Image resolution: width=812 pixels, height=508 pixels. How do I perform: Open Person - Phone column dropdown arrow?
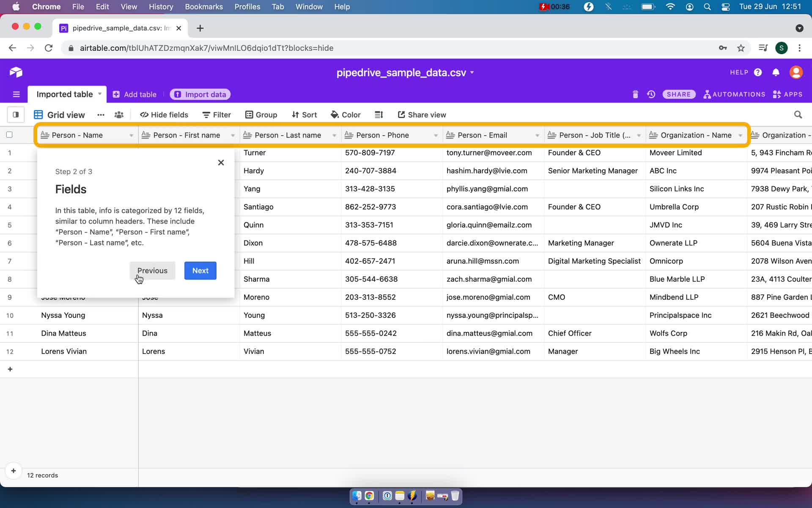[x=436, y=135]
